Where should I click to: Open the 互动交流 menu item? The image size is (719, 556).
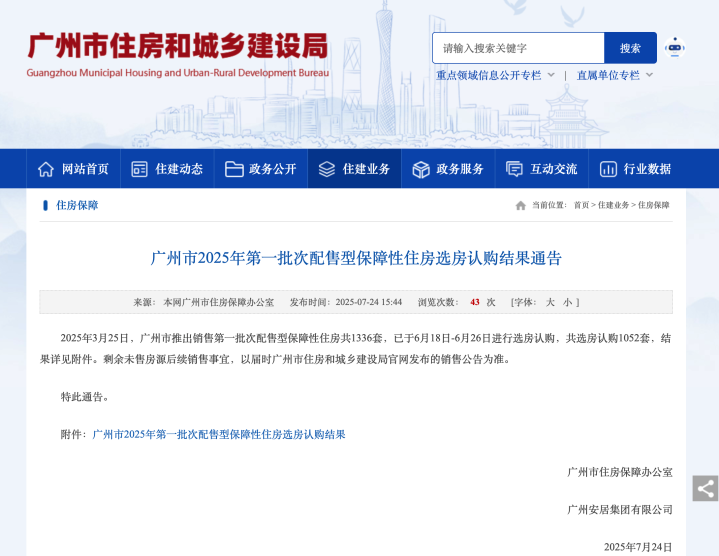pyautogui.click(x=541, y=169)
